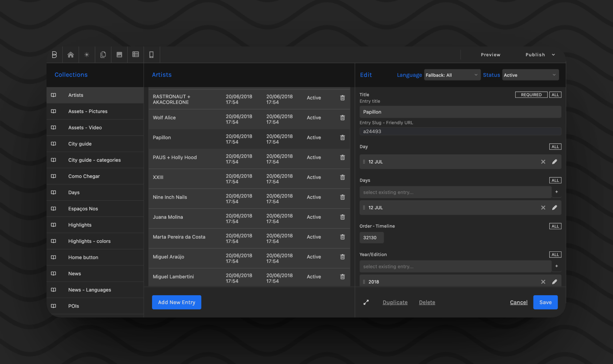Toggle the brightness theme icon
This screenshot has width=613, height=364.
(x=87, y=55)
